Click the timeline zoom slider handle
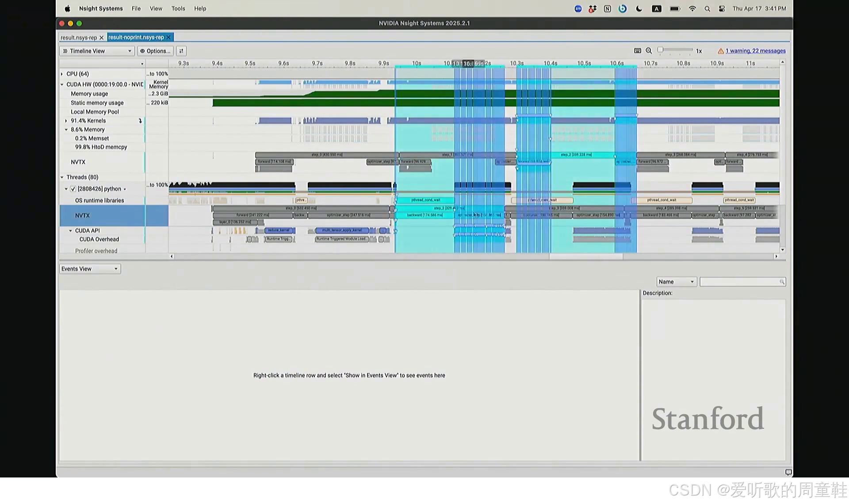Viewport: 849px width, 504px height. point(660,50)
